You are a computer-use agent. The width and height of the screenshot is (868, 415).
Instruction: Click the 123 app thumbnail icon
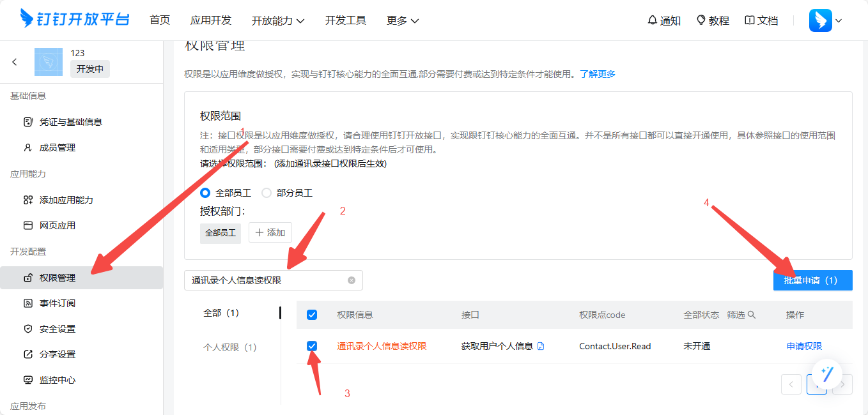pos(49,62)
